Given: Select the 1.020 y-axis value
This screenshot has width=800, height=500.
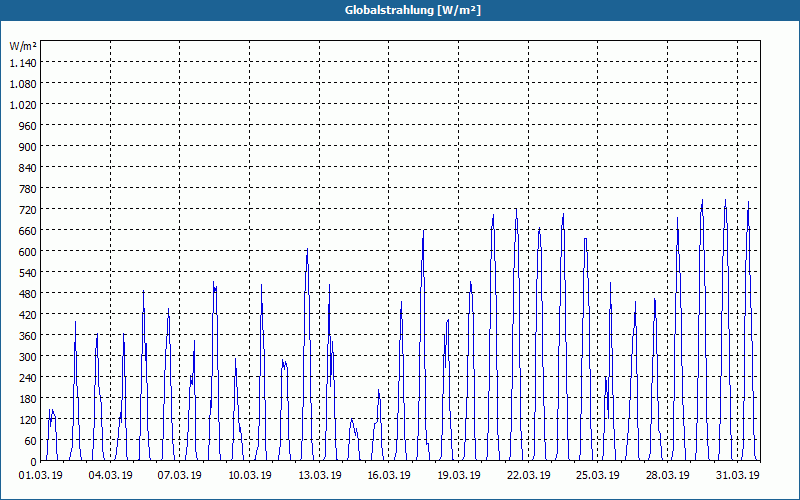Looking at the screenshot, I should [23, 105].
